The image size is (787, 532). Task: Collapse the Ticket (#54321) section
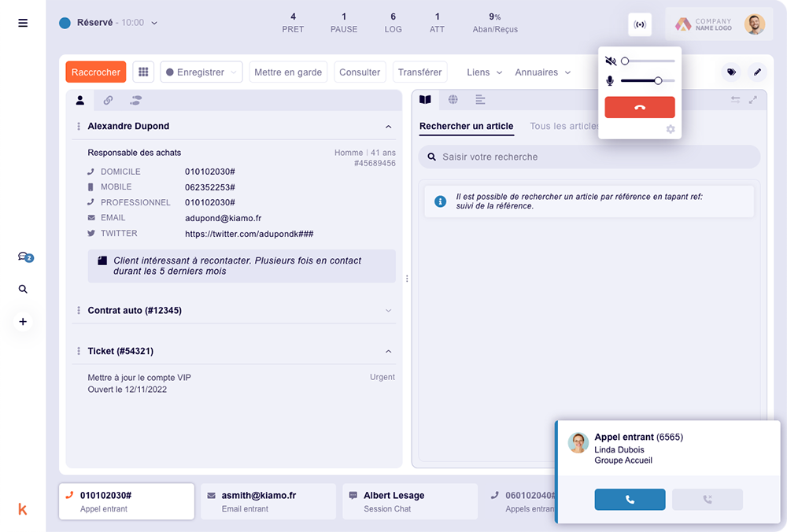pos(389,351)
